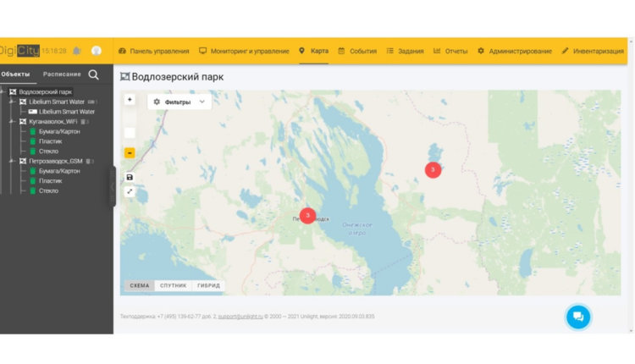
Task: Open the support chat bubble
Action: [x=578, y=317]
